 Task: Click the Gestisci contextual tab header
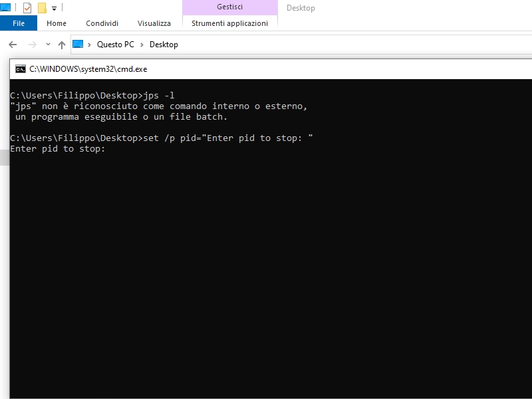click(229, 7)
